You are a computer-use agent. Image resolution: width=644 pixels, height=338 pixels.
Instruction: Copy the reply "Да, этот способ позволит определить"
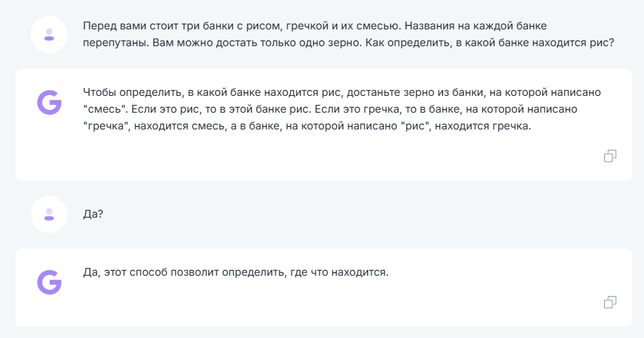pos(610,302)
